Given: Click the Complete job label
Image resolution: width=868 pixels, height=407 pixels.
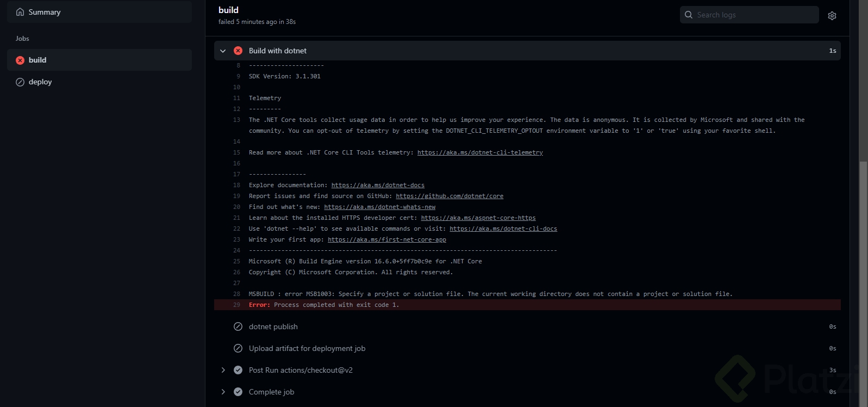Looking at the screenshot, I should (x=271, y=392).
